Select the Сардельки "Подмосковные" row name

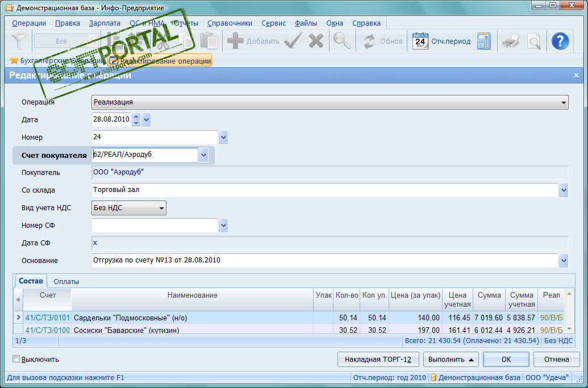pos(131,318)
